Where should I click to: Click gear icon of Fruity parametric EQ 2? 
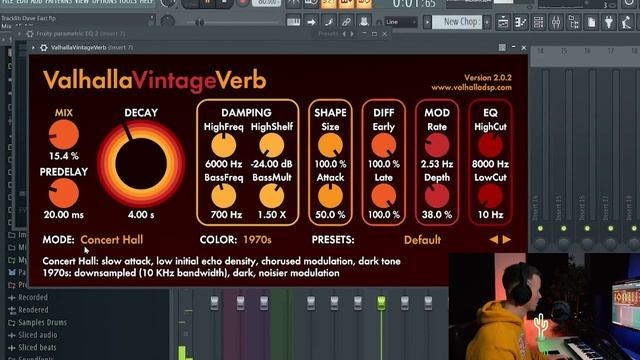[x=30, y=34]
